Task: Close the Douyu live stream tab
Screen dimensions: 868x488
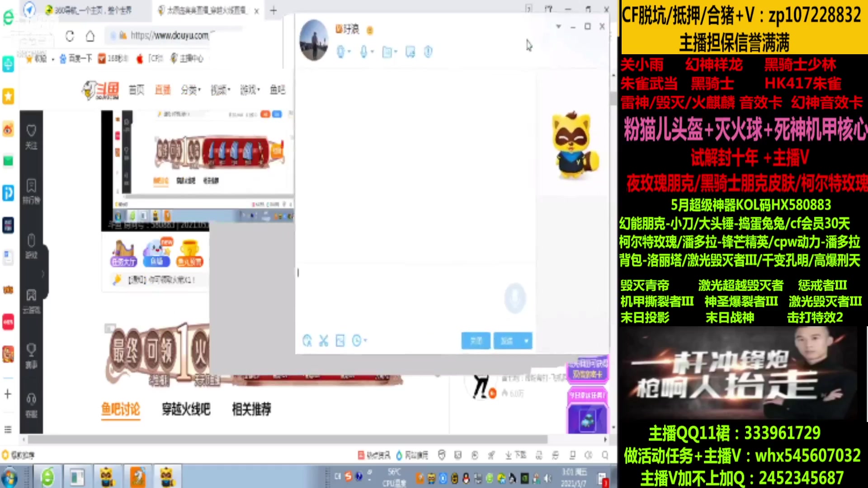Action: click(x=256, y=11)
